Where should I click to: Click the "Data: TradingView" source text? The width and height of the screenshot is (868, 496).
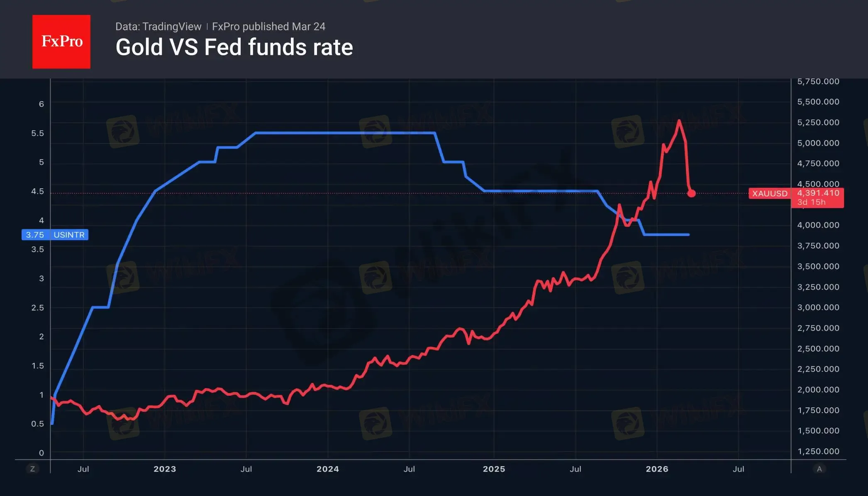158,27
